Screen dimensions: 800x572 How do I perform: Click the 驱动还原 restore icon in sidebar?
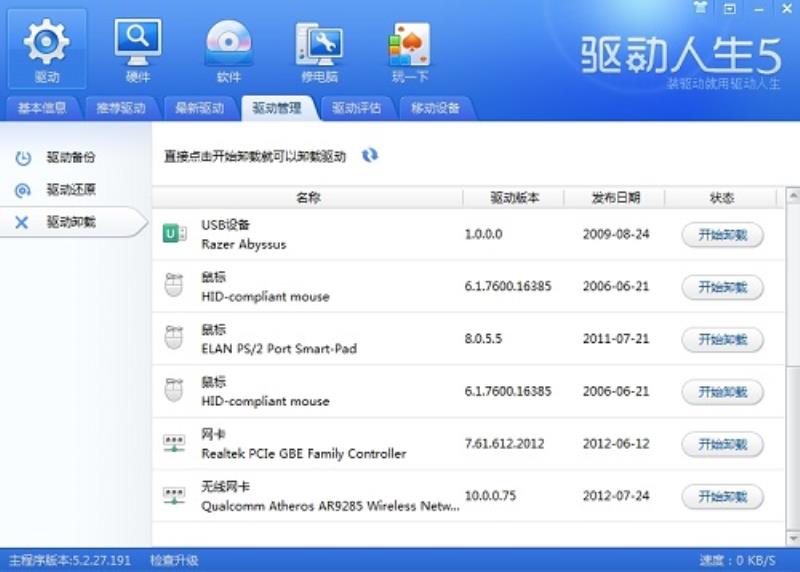(23, 190)
